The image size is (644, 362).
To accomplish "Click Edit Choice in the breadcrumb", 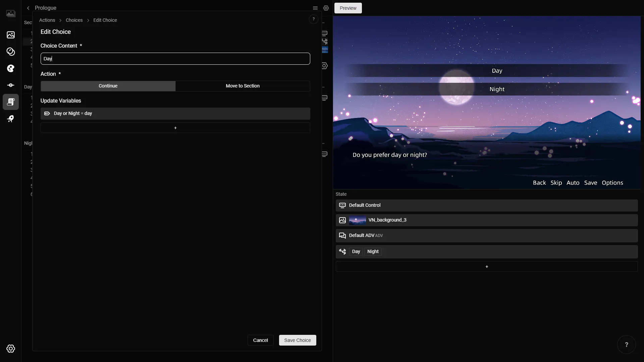I will tap(105, 20).
